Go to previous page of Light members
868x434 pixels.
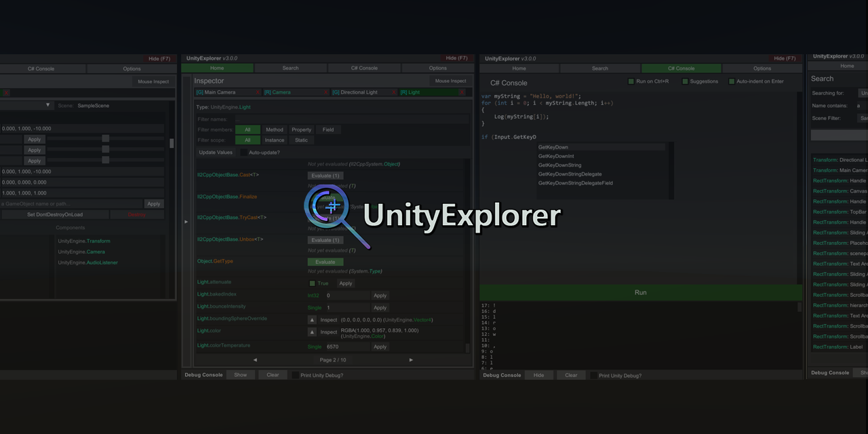pyautogui.click(x=255, y=360)
